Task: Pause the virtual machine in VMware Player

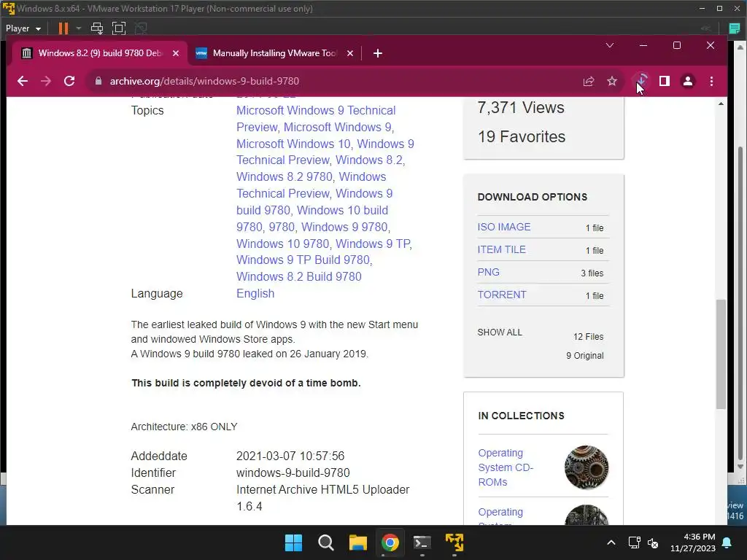Action: (63, 28)
